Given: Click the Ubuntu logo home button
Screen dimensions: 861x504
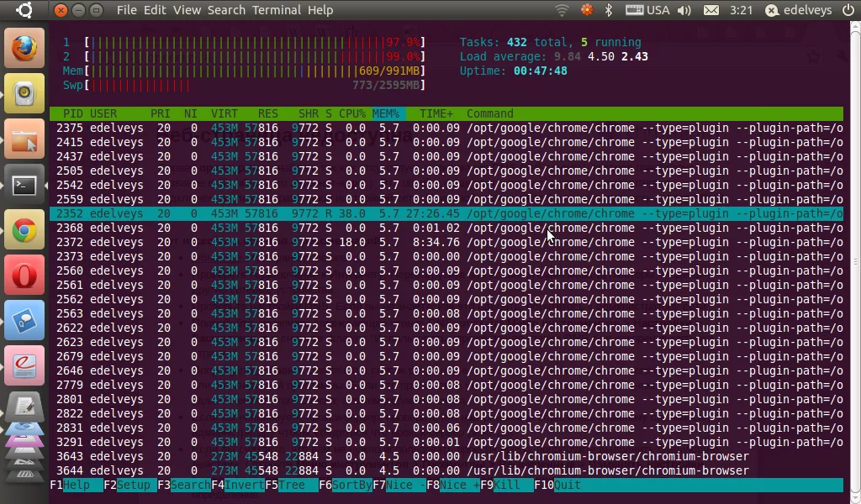Looking at the screenshot, I should click(24, 10).
